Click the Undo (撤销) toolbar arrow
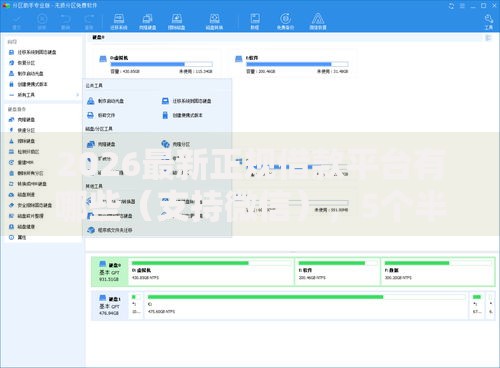500x368 pixels. (65, 22)
